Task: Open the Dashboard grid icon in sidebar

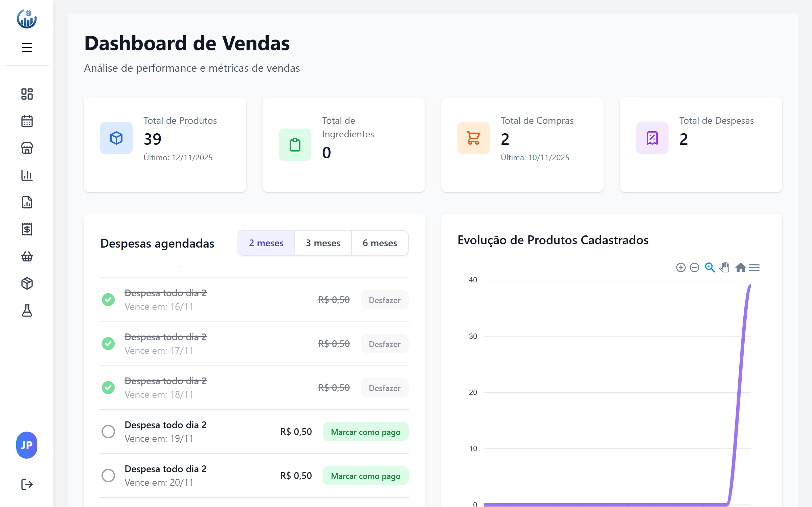Action: click(x=27, y=94)
